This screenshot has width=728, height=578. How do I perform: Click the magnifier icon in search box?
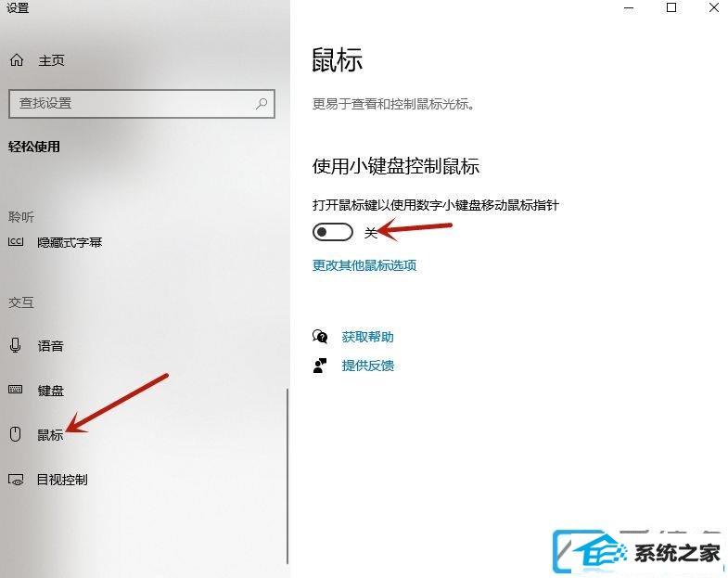pos(262,103)
